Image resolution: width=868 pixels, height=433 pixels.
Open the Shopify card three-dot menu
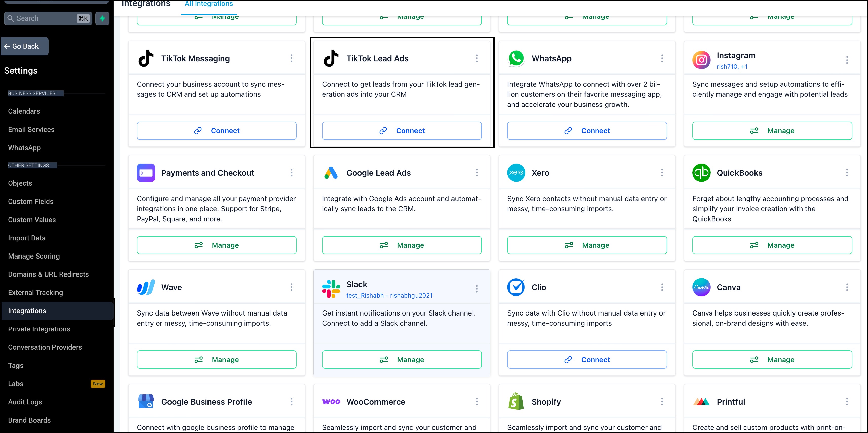point(662,401)
